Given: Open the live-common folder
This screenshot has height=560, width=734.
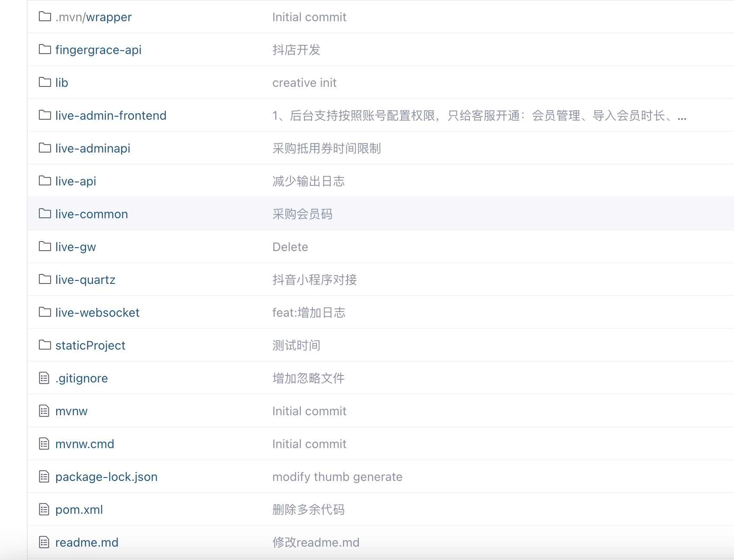Looking at the screenshot, I should [x=92, y=214].
